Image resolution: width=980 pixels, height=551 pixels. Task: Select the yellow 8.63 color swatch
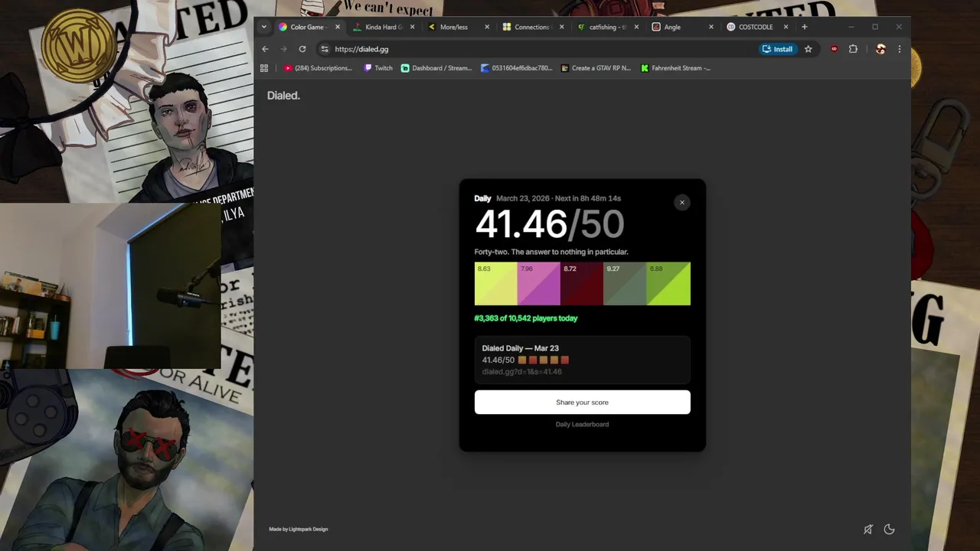tap(496, 284)
